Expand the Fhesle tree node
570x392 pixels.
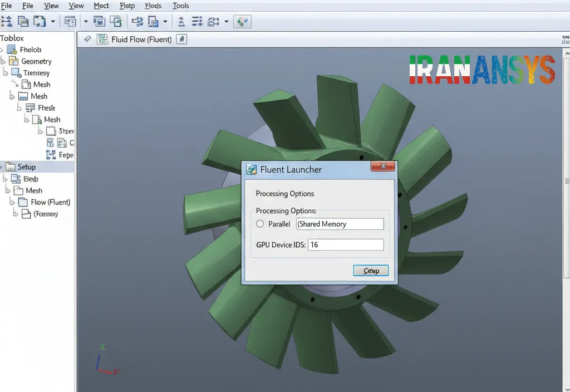click(19, 107)
